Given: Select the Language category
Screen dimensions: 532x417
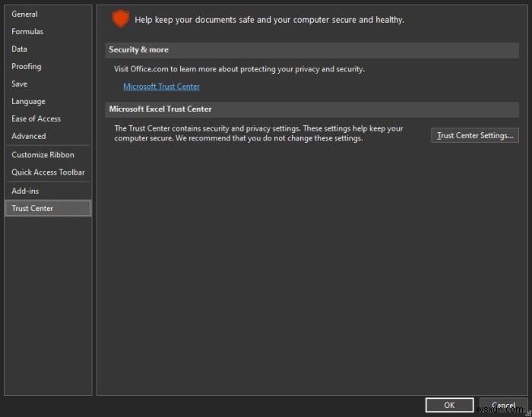Looking at the screenshot, I should [x=29, y=101].
